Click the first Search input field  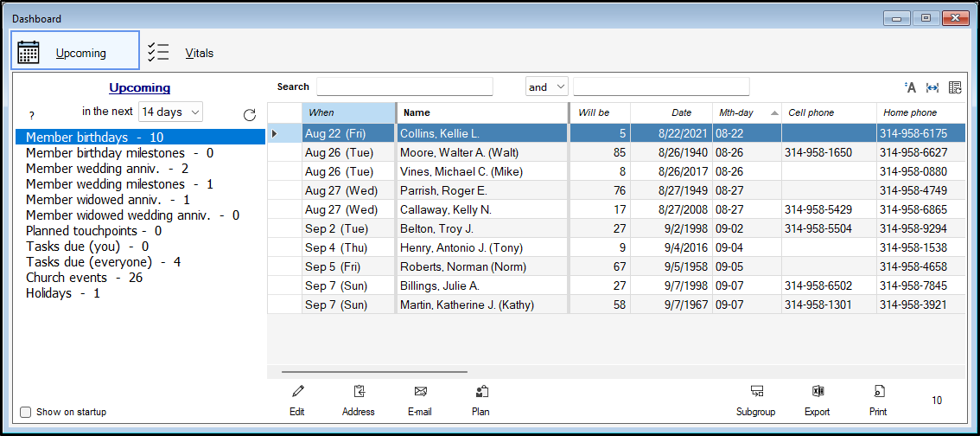(404, 87)
